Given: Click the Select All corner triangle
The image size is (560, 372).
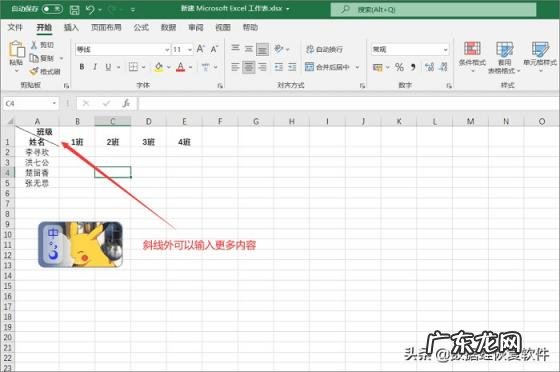Looking at the screenshot, I should pyautogui.click(x=10, y=121).
